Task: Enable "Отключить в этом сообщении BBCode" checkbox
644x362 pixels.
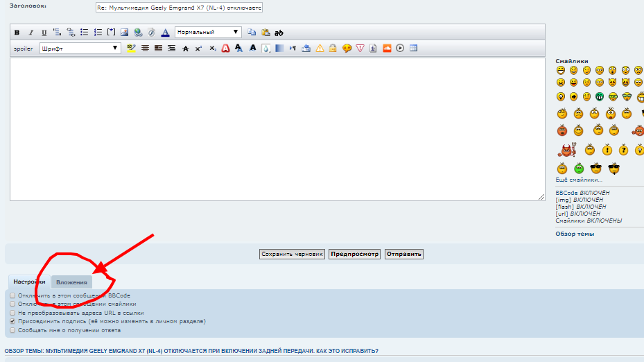Action: tap(12, 295)
